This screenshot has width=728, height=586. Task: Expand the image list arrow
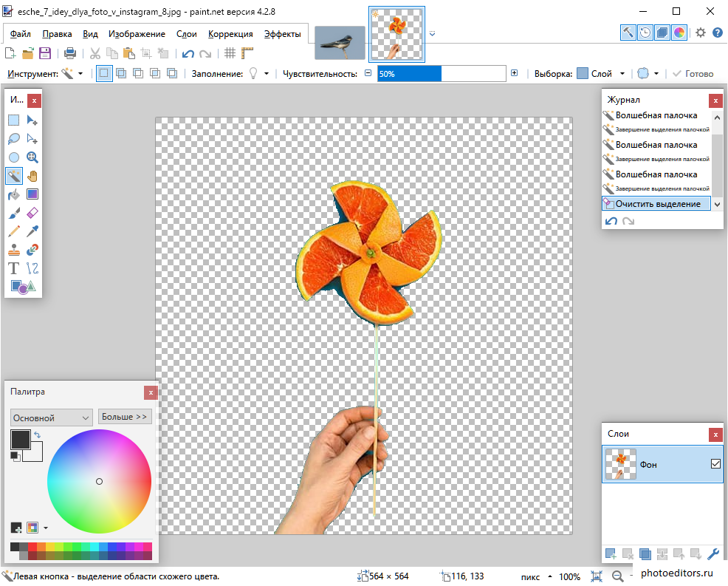[x=432, y=33]
